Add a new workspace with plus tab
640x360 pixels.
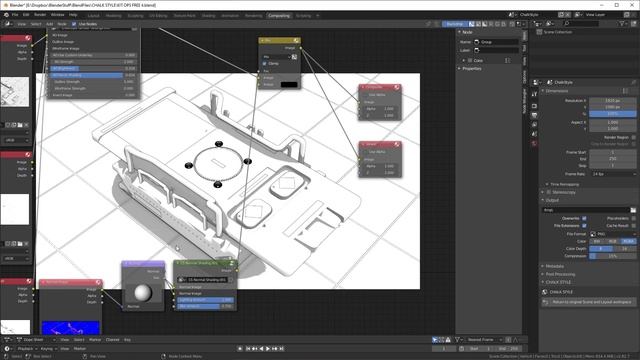[318, 16]
